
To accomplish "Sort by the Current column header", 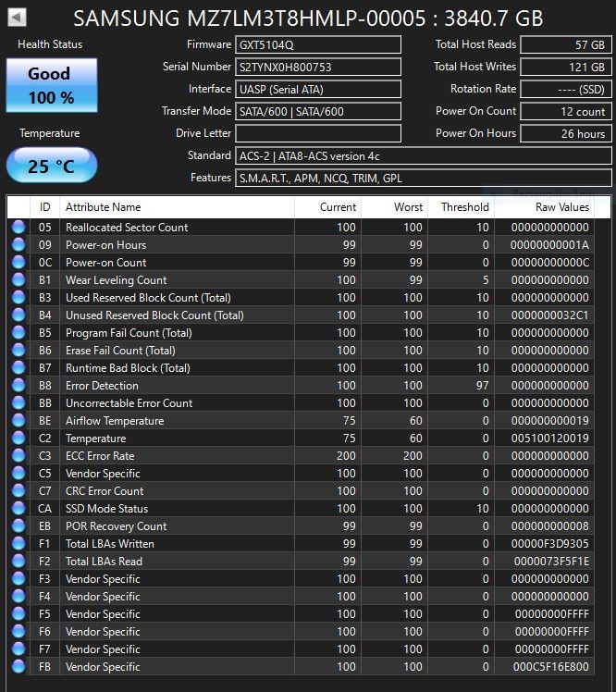I will click(x=327, y=207).
